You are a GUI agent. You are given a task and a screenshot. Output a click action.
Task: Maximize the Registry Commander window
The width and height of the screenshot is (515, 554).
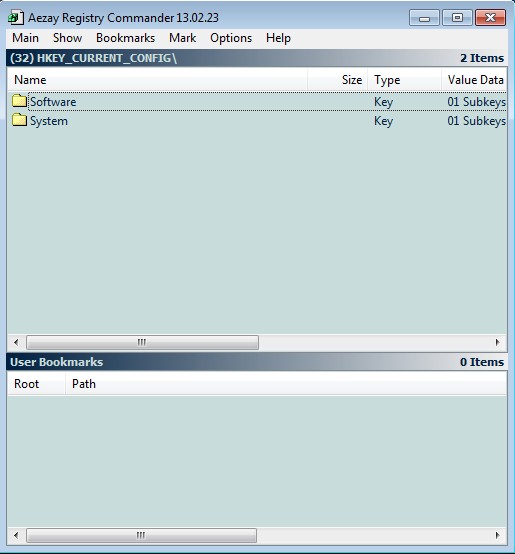[x=457, y=18]
